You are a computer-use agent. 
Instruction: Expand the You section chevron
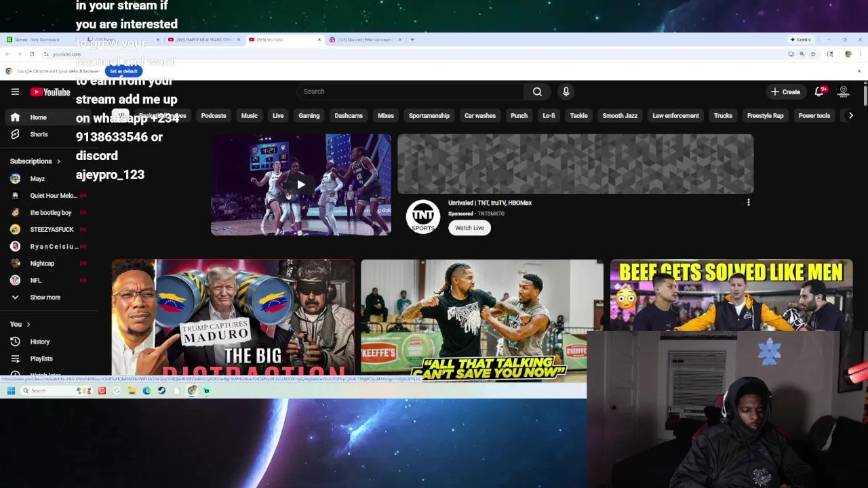[28, 325]
